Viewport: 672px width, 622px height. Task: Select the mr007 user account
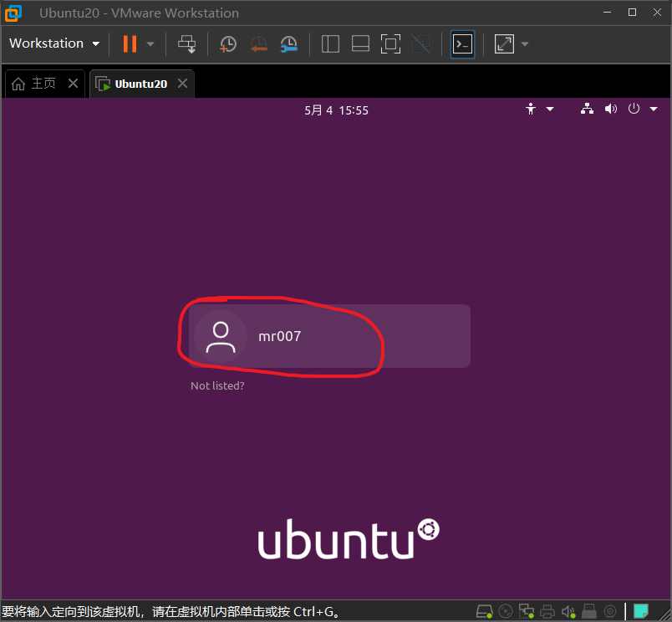(329, 336)
